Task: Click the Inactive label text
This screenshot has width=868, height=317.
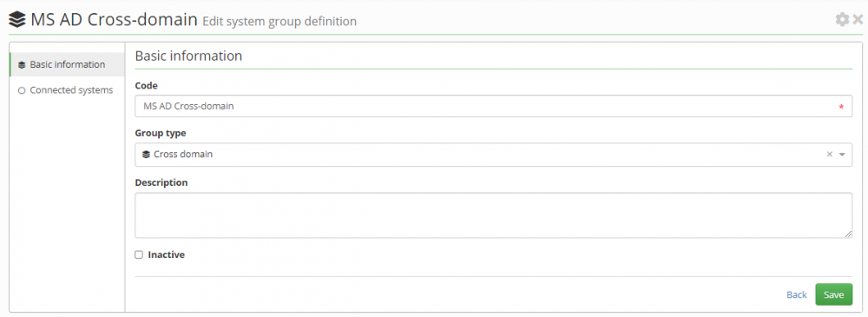Action: point(166,255)
